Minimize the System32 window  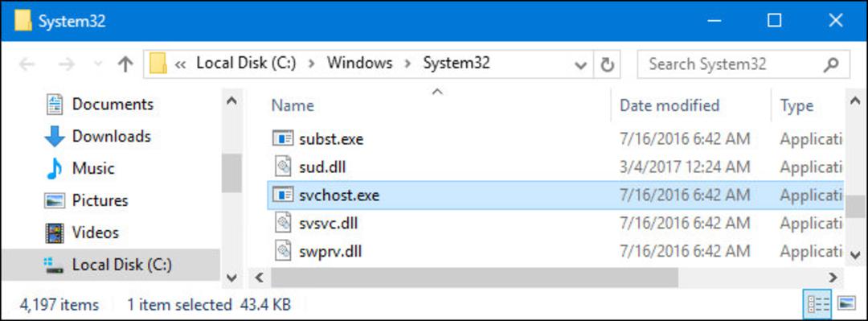(x=714, y=20)
